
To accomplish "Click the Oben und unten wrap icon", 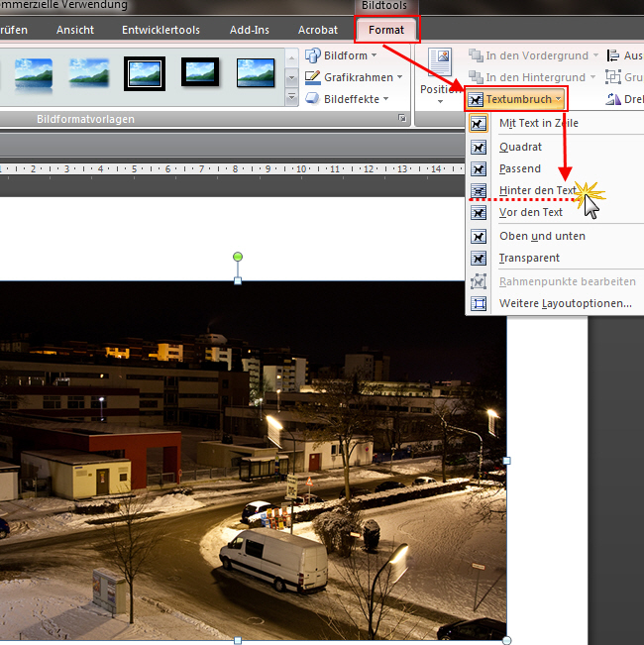I will [480, 236].
